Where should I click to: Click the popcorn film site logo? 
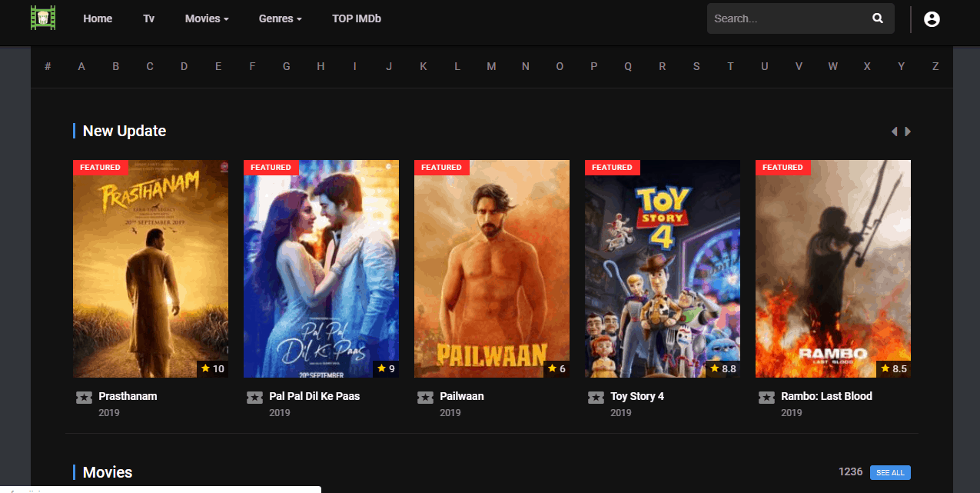click(x=43, y=18)
